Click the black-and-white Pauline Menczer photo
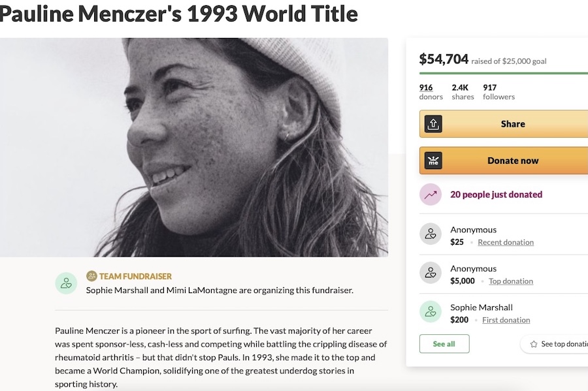 [x=194, y=147]
